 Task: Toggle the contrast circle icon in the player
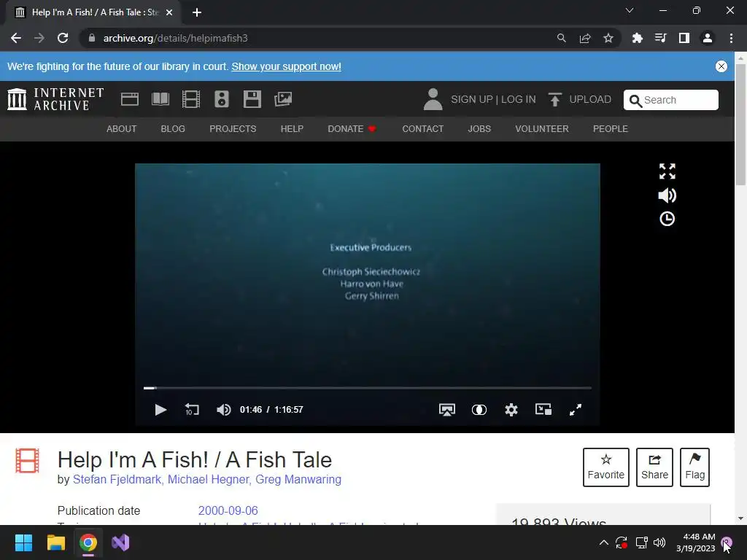tap(479, 410)
